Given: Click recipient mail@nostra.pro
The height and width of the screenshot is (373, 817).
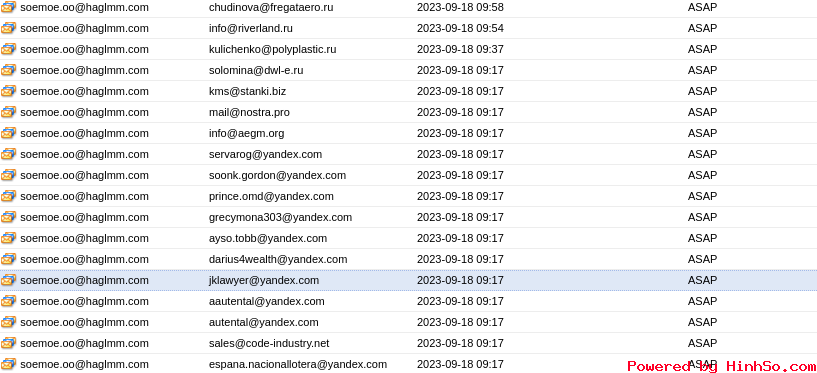Looking at the screenshot, I should point(249,112).
